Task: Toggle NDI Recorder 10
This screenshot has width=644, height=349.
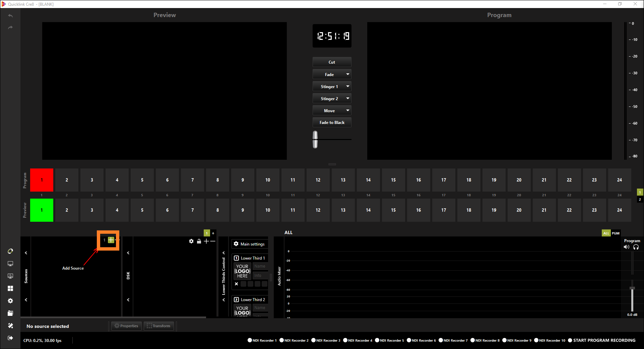Action: point(550,340)
